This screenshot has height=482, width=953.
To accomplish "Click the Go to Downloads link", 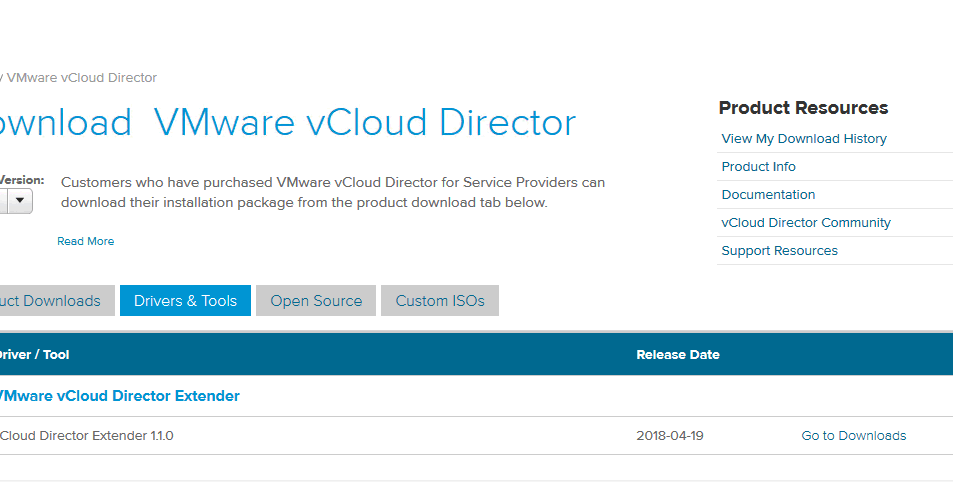I will [x=853, y=436].
